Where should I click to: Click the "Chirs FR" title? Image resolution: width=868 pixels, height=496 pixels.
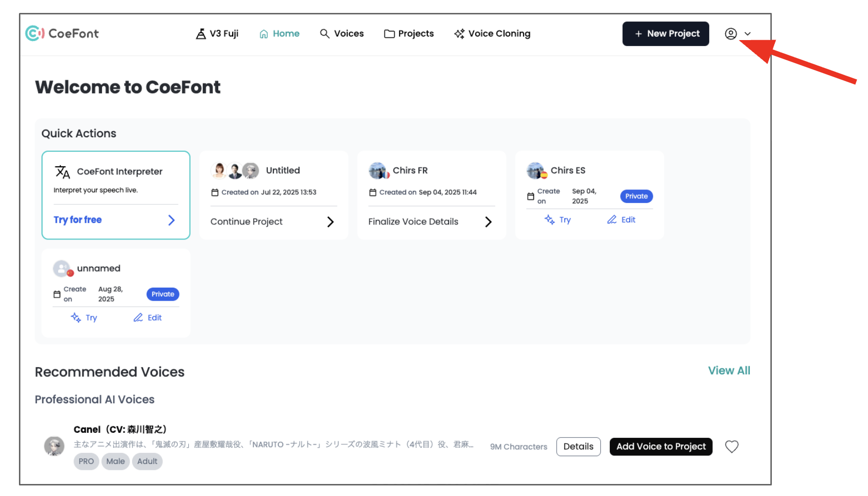tap(410, 170)
